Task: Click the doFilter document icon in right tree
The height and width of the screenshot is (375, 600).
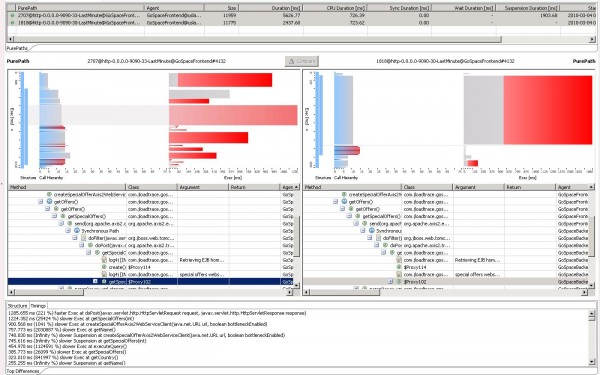Action: 378,238
